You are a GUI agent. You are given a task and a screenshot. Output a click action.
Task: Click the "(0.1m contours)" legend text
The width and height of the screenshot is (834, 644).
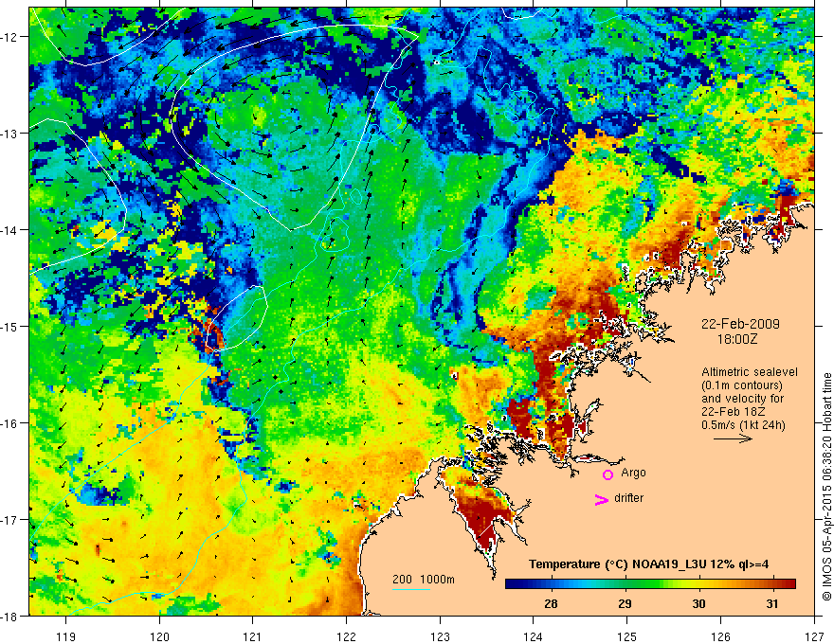click(742, 385)
